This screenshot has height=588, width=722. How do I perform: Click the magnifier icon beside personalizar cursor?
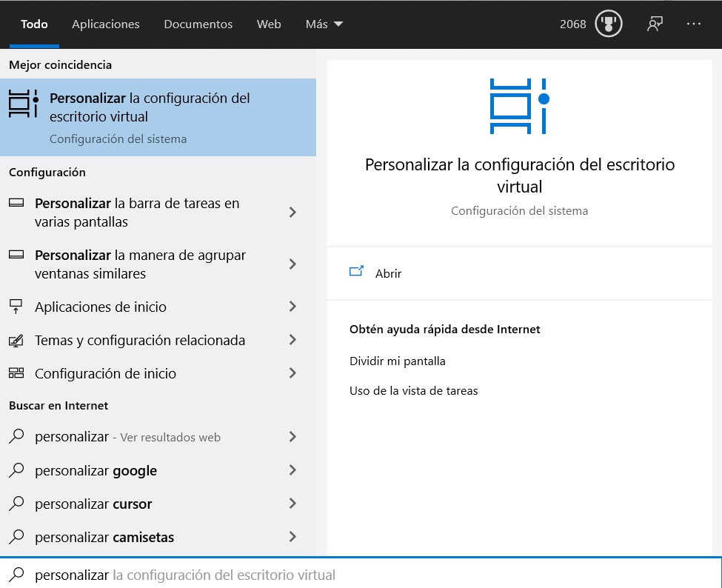[x=16, y=503]
